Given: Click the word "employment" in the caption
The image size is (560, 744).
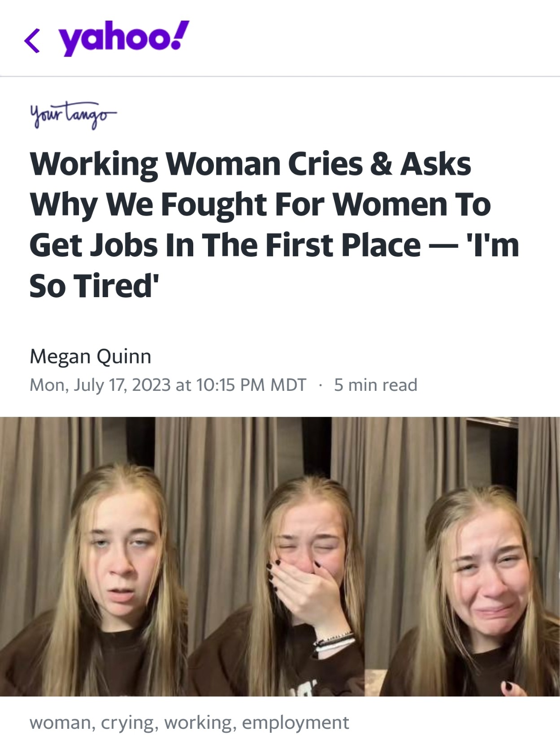Looking at the screenshot, I should point(295,722).
